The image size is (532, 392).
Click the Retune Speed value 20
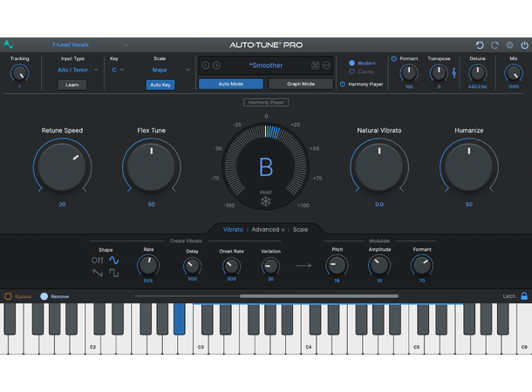coord(62,205)
